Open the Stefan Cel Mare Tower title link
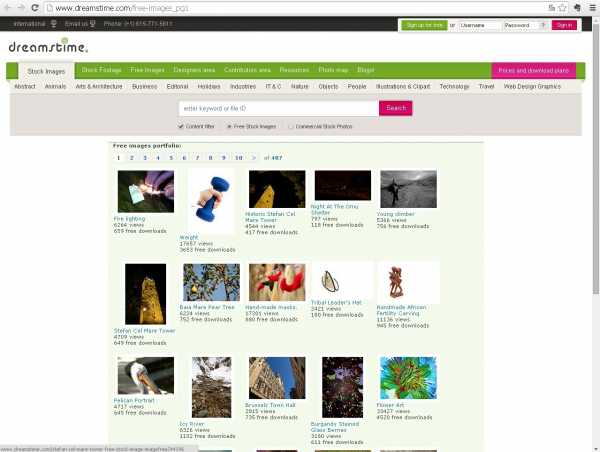The image size is (600, 452). 144,330
